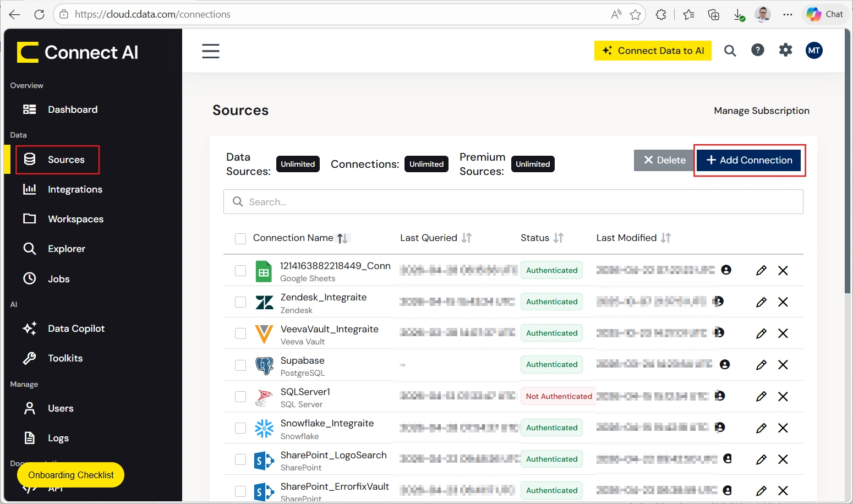Edit the Zendesk_Integraite connection
Image resolution: width=853 pixels, height=504 pixels.
761,302
